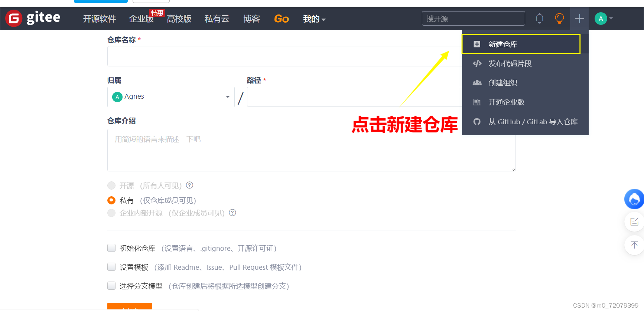Click the orange lightbulb icon
This screenshot has width=644, height=312.
pyautogui.click(x=559, y=18)
